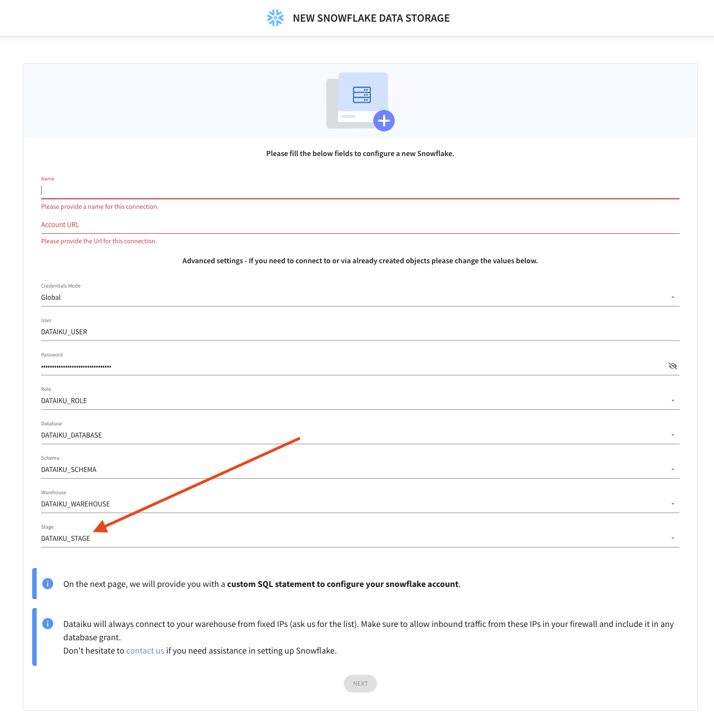
Task: Click the add data storage illustration icon
Action: tap(360, 102)
